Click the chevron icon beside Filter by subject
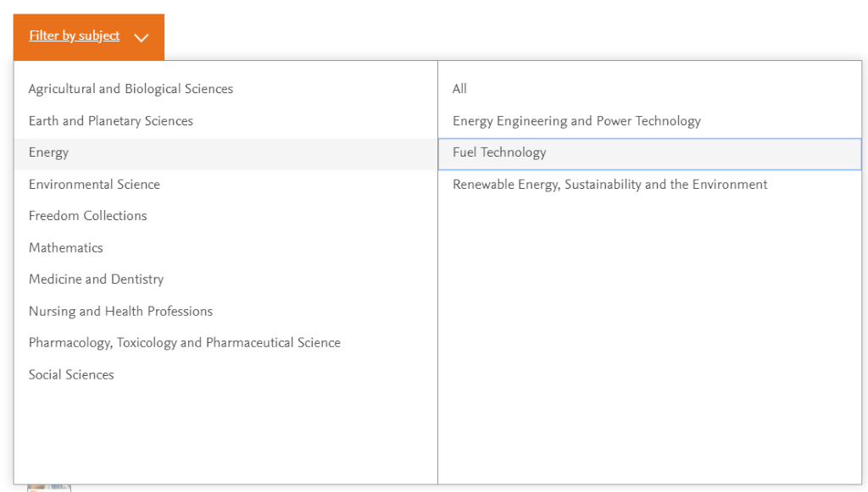This screenshot has height=492, width=868. pyautogui.click(x=142, y=37)
